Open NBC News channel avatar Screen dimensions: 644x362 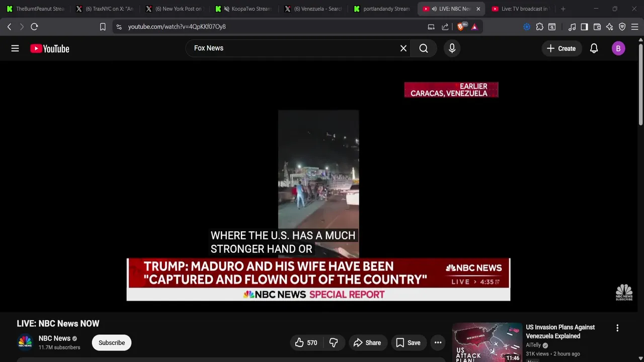tap(25, 342)
